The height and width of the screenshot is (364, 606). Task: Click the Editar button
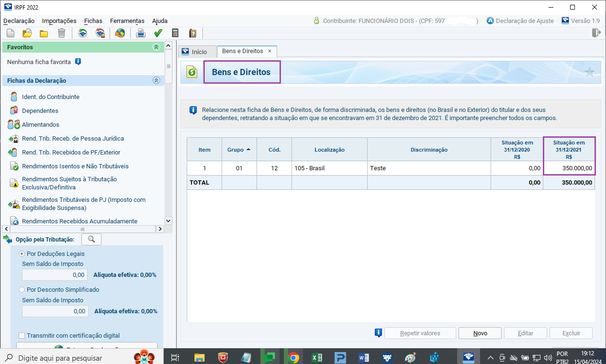526,333
